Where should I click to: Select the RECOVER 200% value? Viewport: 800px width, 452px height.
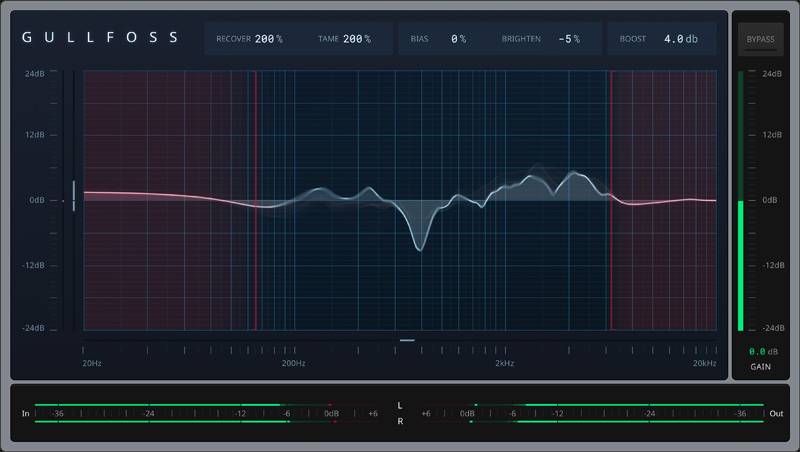(x=267, y=39)
